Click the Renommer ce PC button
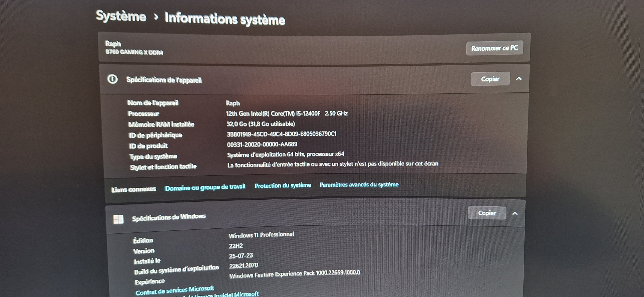This screenshot has height=297, width=644. (x=495, y=48)
